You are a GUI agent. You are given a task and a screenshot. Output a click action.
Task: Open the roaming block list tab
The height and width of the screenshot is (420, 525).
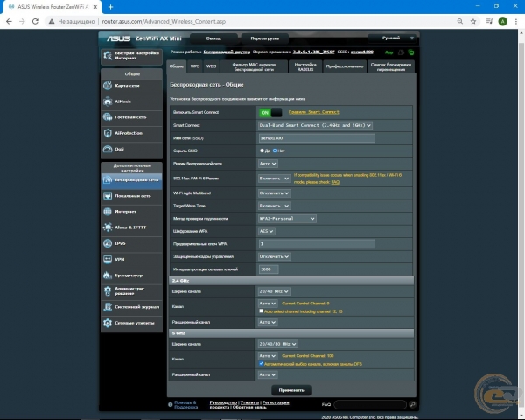click(x=391, y=66)
